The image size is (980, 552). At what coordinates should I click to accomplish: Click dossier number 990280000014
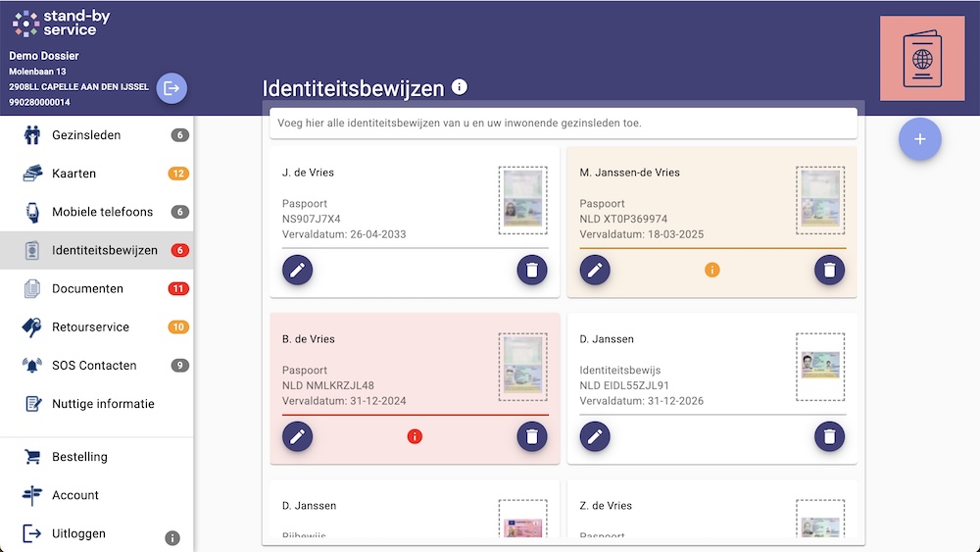point(39,102)
